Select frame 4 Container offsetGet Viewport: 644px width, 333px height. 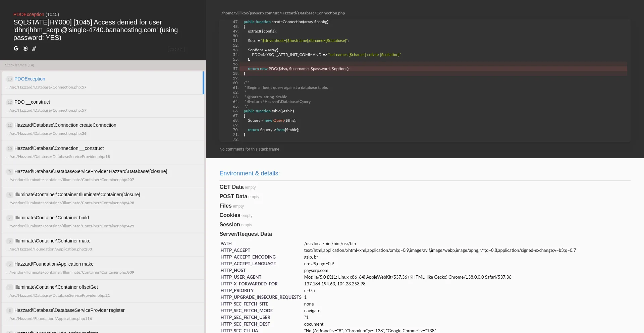[103, 291]
